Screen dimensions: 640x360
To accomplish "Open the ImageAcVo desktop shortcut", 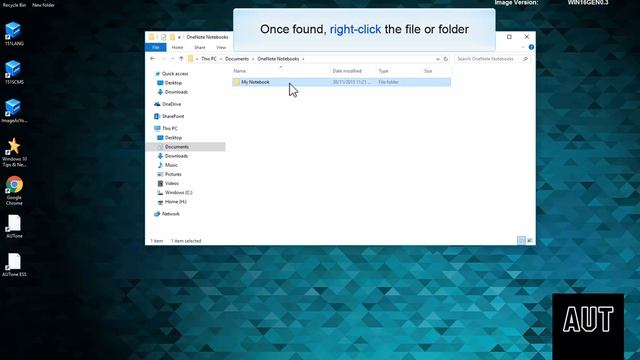I will pos(14,110).
